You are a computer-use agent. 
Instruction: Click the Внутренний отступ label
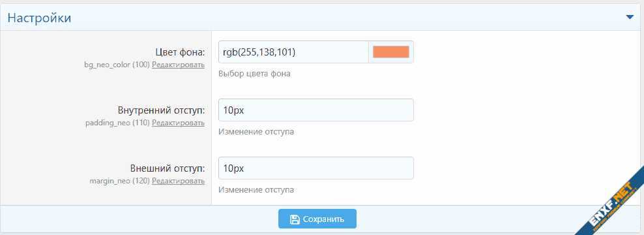162,110
